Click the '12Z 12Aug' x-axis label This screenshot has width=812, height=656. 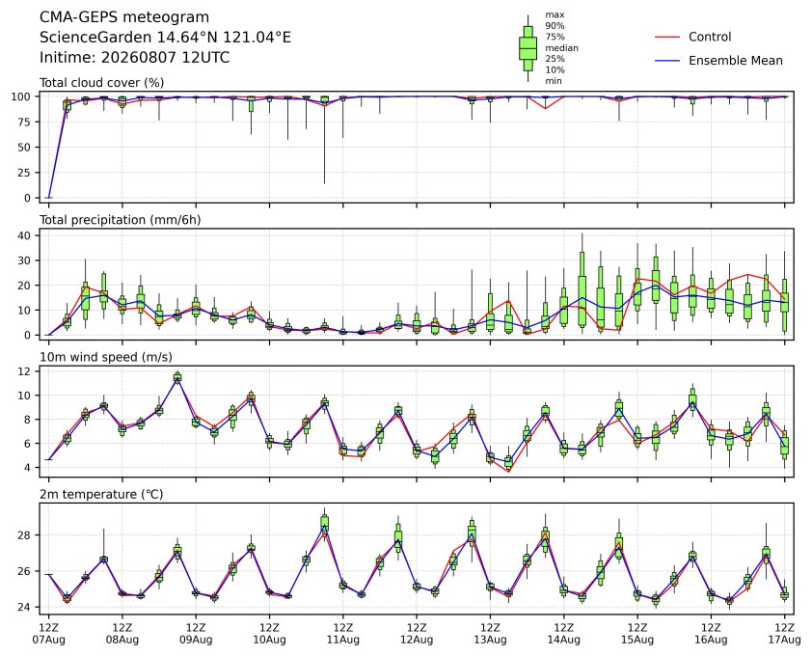click(417, 634)
